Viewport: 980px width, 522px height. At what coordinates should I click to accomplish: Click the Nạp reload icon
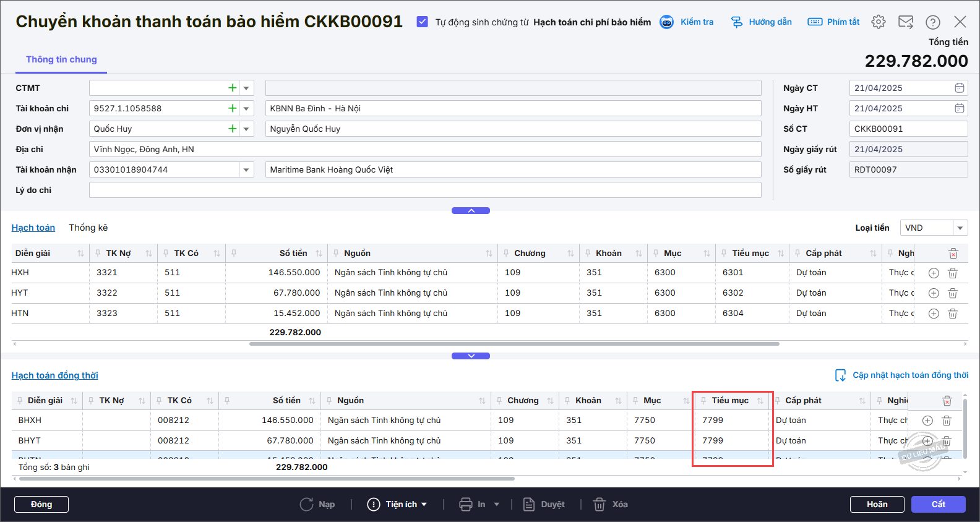point(306,505)
